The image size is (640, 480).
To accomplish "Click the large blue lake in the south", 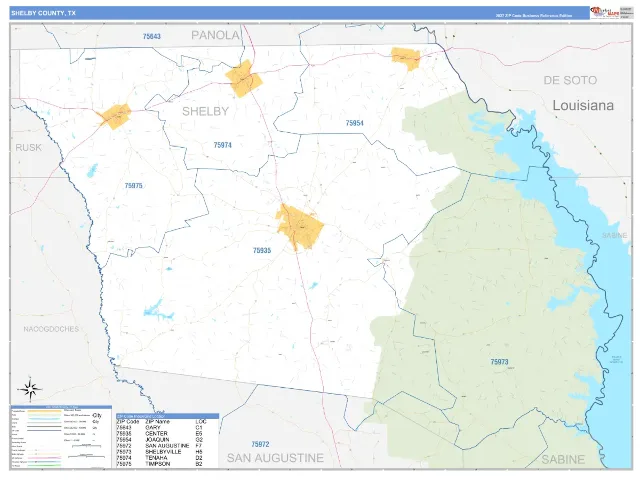I will click(x=158, y=311).
